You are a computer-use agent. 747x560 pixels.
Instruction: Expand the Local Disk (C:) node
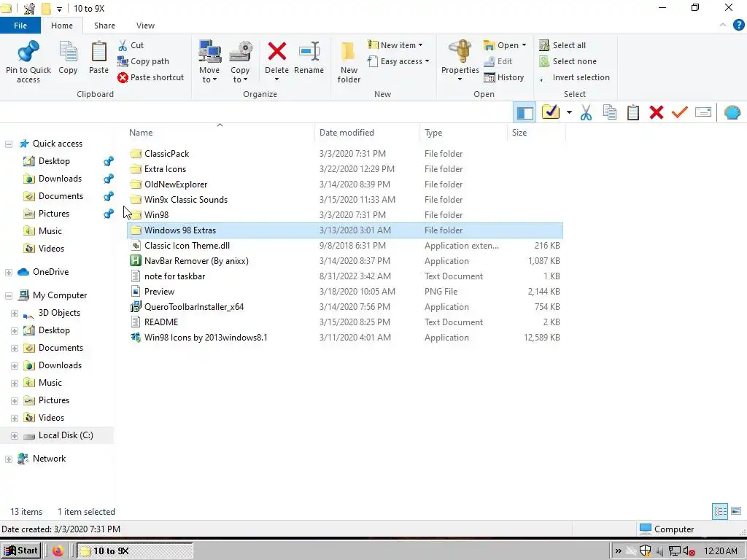click(15, 436)
